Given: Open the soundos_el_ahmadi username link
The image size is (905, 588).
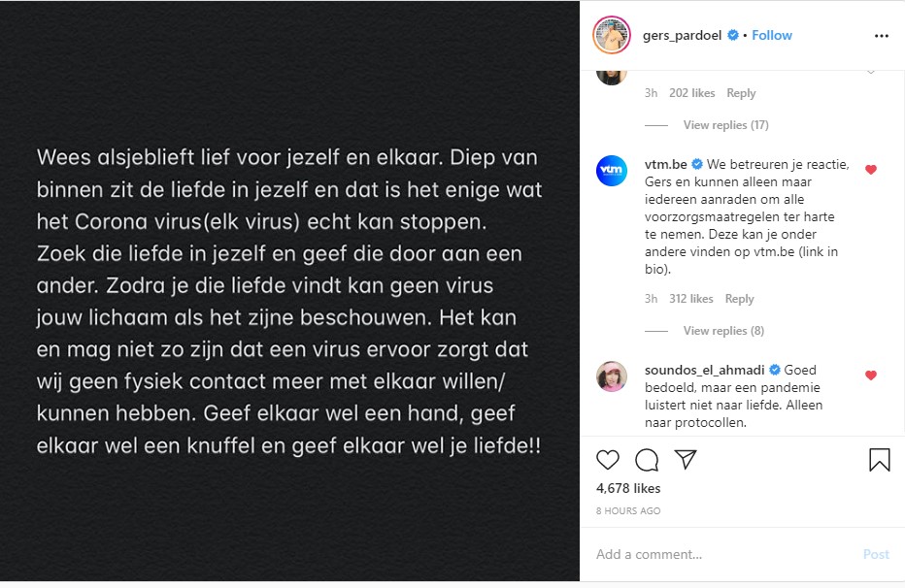Looking at the screenshot, I should coord(704,370).
